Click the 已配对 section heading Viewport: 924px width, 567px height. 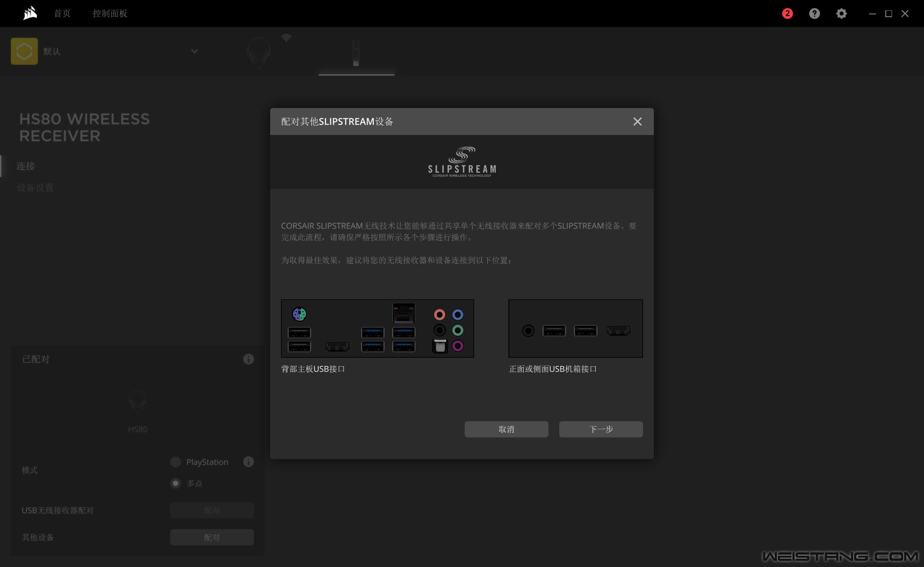tap(36, 359)
